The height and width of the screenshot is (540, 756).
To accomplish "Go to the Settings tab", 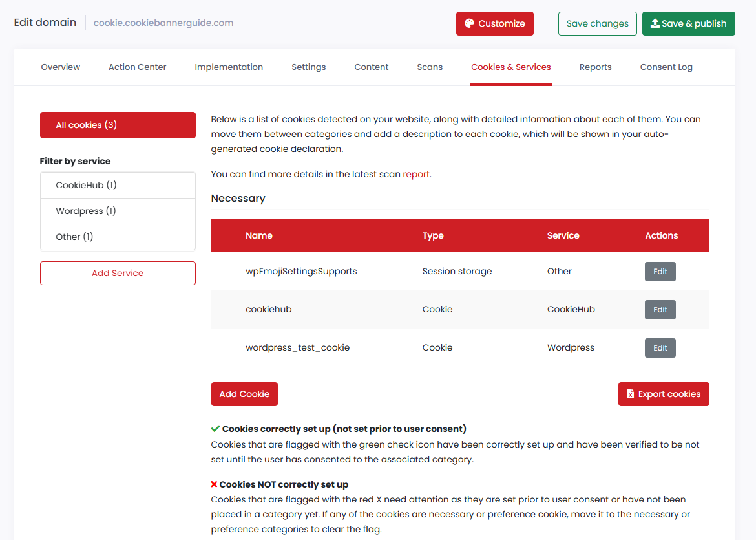I will click(x=309, y=67).
